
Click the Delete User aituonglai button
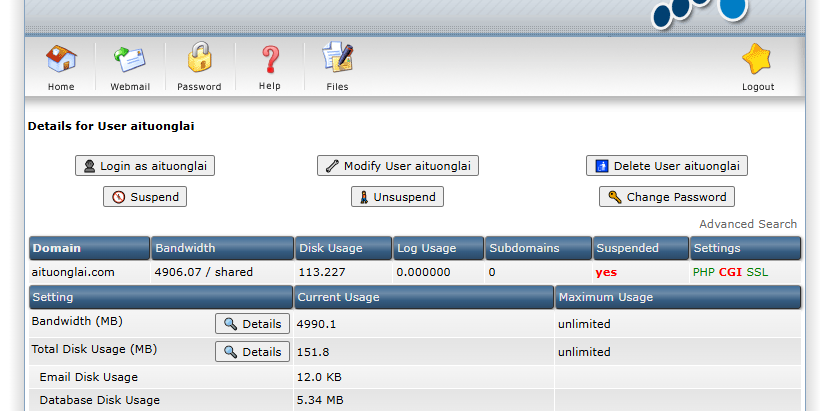[667, 166]
